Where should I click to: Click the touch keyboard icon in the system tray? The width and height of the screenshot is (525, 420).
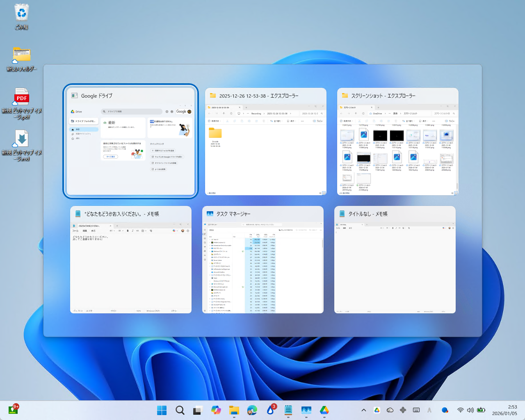point(416,410)
